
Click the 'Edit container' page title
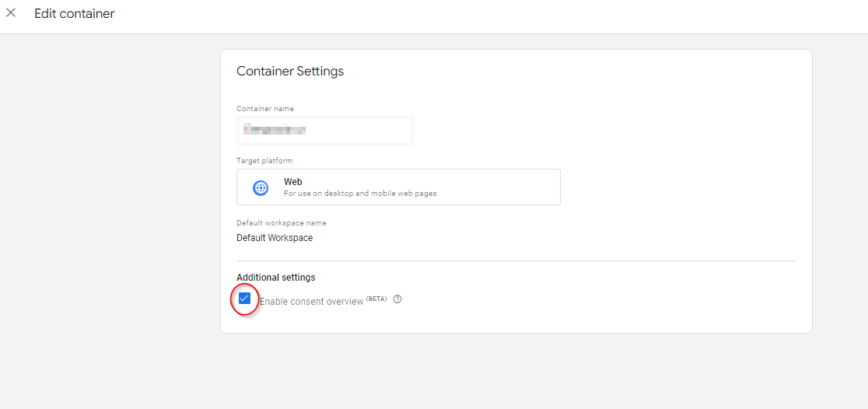tap(75, 13)
